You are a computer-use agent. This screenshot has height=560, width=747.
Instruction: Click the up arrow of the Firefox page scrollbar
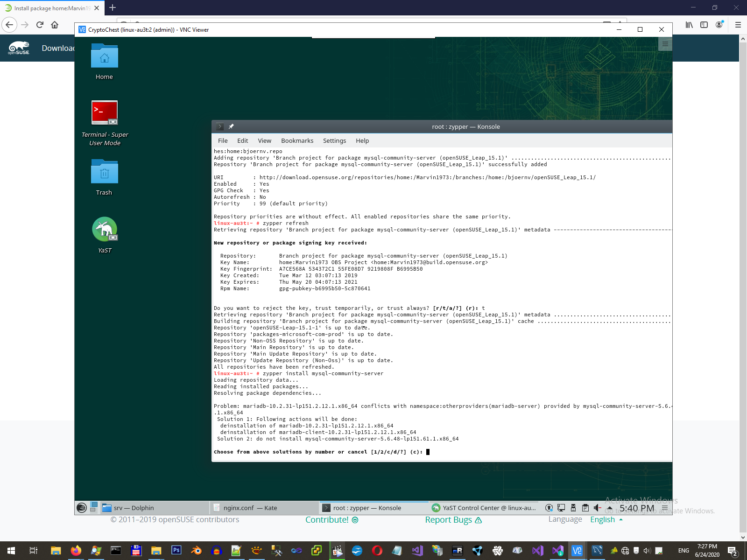[x=743, y=39]
